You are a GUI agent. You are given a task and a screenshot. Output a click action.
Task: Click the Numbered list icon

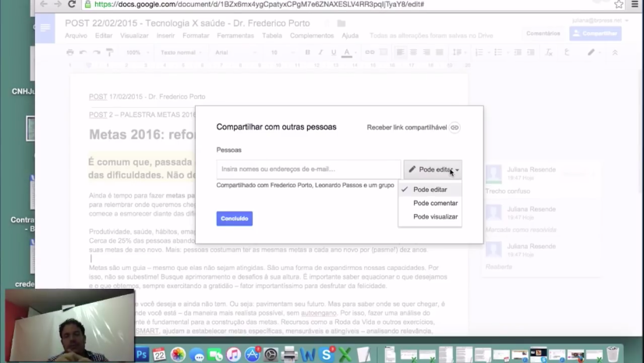479,52
